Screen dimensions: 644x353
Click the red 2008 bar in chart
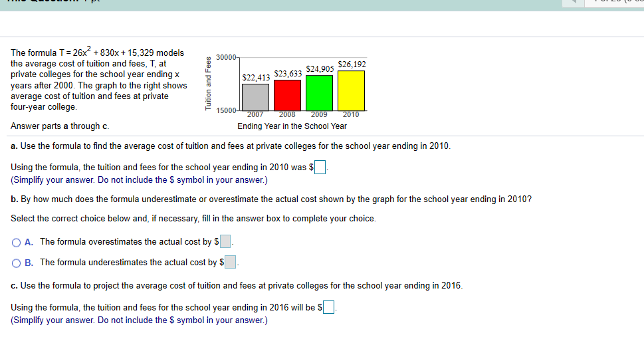(x=287, y=95)
